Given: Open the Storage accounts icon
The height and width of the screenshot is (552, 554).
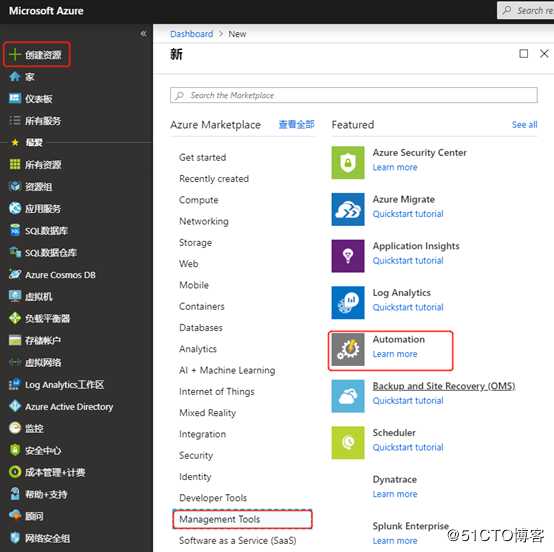Looking at the screenshot, I should 15,340.
